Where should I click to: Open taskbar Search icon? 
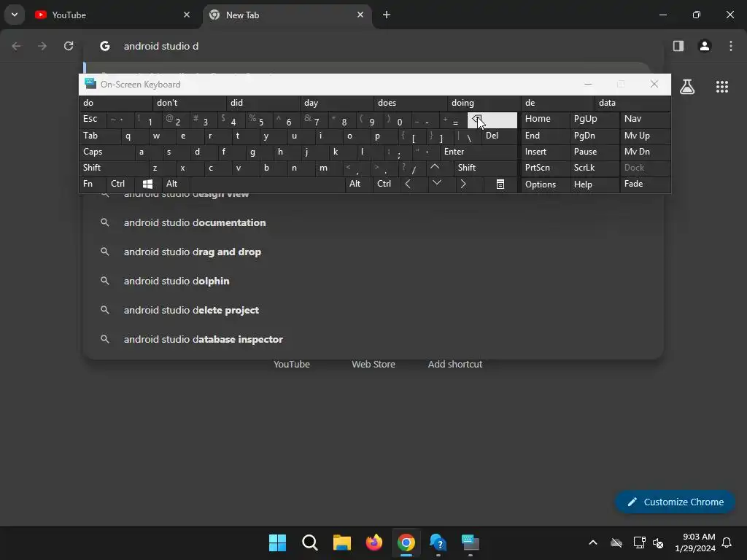tap(309, 542)
